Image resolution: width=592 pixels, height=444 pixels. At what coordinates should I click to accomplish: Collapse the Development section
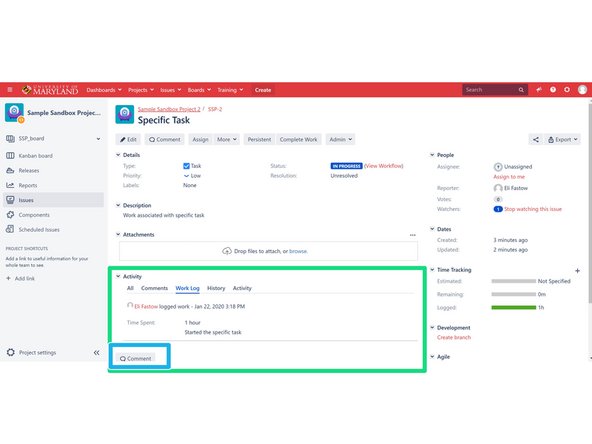coord(432,327)
